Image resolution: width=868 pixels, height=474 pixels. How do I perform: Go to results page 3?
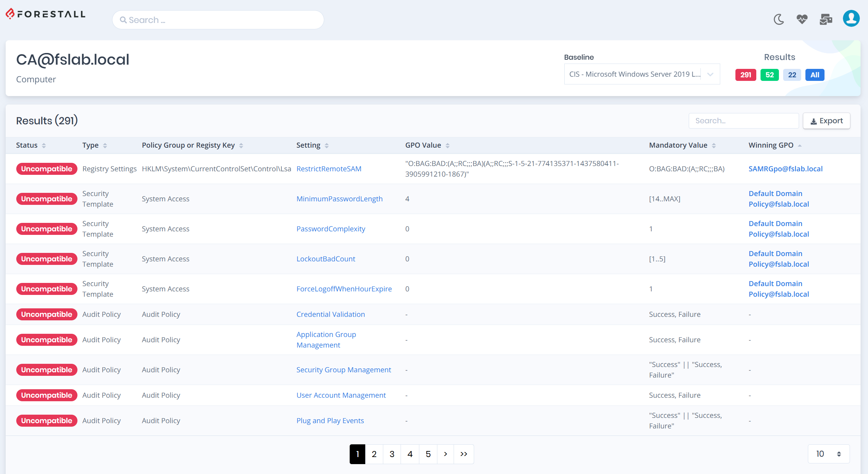point(392,454)
